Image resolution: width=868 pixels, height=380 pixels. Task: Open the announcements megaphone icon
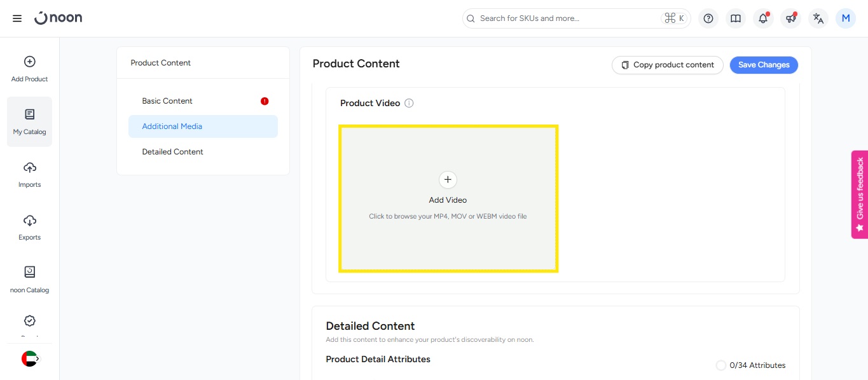[x=790, y=18]
